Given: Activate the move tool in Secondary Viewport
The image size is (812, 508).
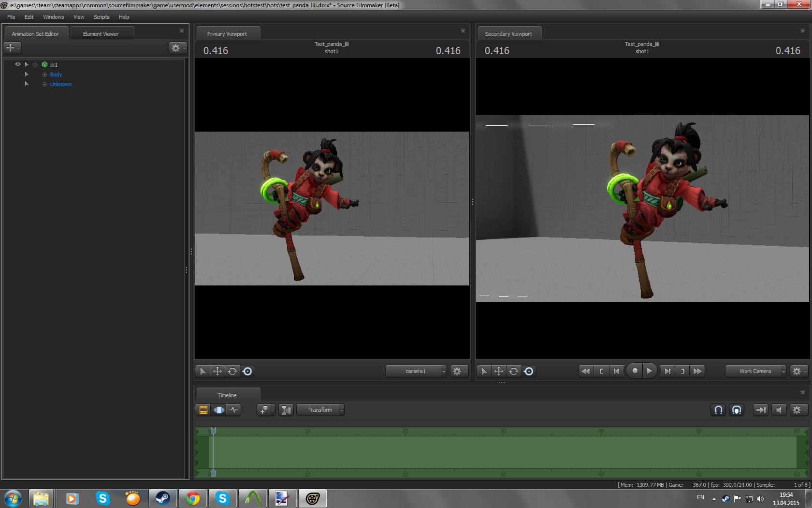Looking at the screenshot, I should (499, 371).
